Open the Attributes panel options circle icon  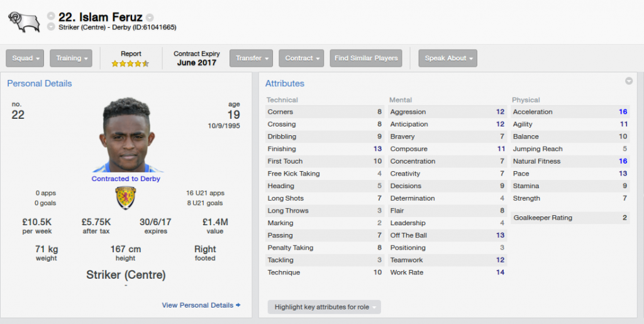629,81
